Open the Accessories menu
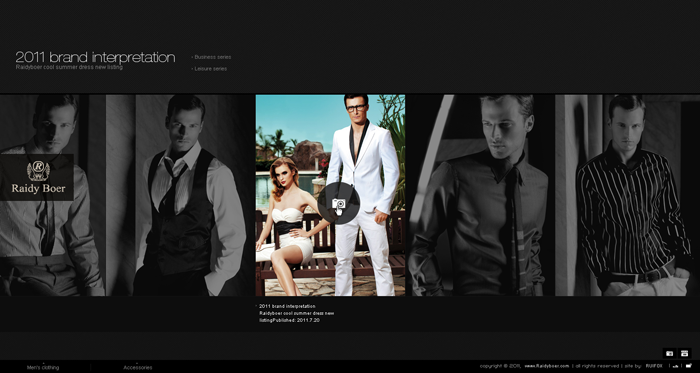This screenshot has width=700, height=373. click(138, 368)
